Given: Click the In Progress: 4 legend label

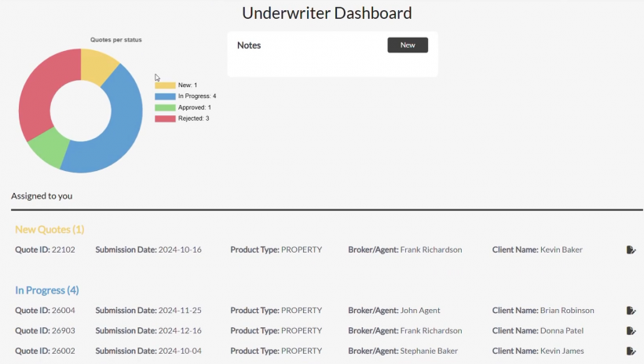Looking at the screenshot, I should 197,96.
